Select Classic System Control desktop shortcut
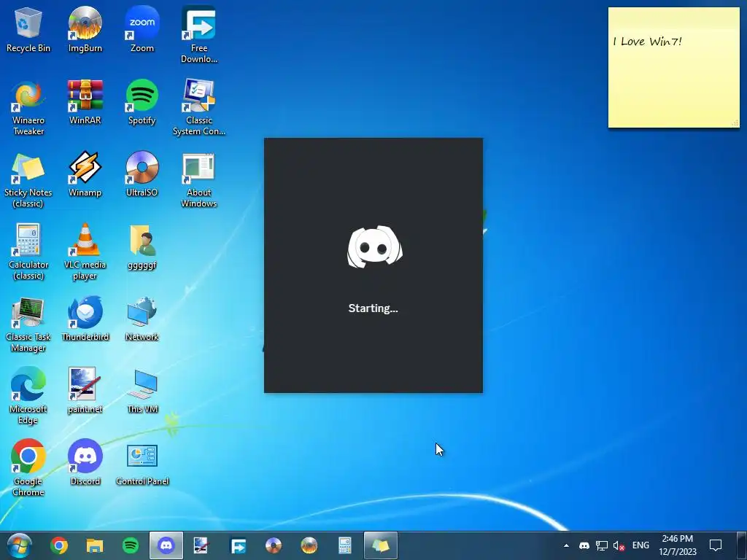Image resolution: width=747 pixels, height=560 pixels. (x=198, y=108)
